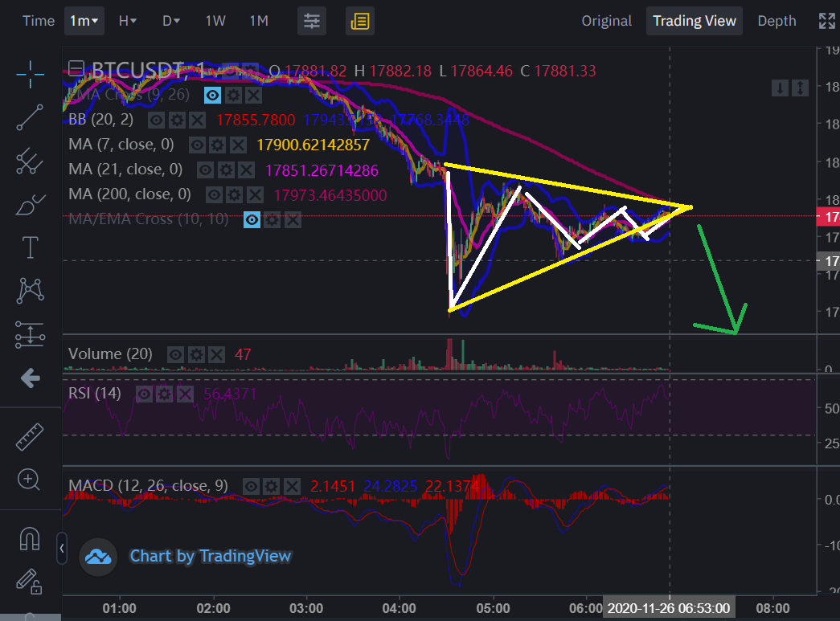Select the Text annotation tool
Viewport: 840px width, 621px height.
(30, 248)
